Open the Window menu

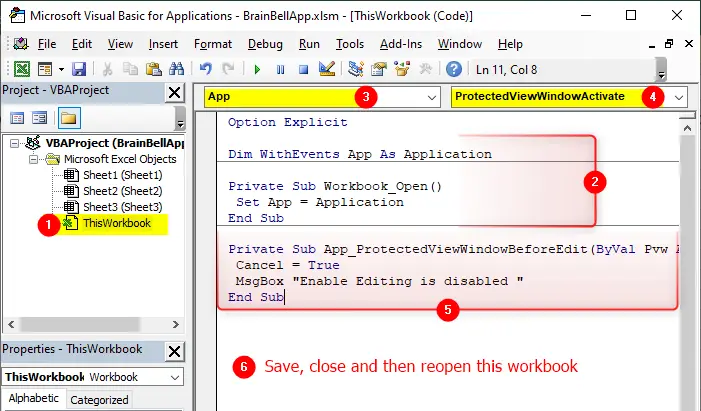point(460,44)
